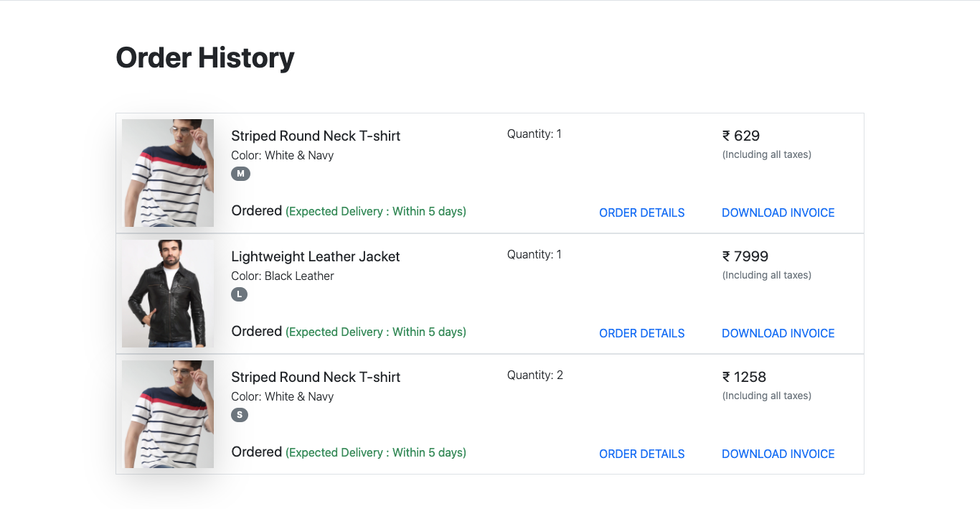Click the Expected Delivery text on the jacket order
Viewport: 980px width, 509px height.
point(375,332)
